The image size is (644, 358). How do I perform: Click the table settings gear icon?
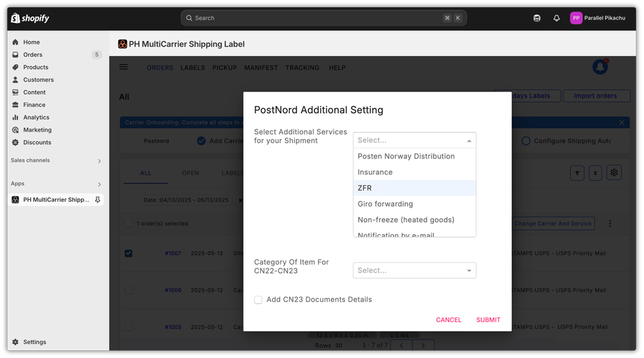point(614,173)
